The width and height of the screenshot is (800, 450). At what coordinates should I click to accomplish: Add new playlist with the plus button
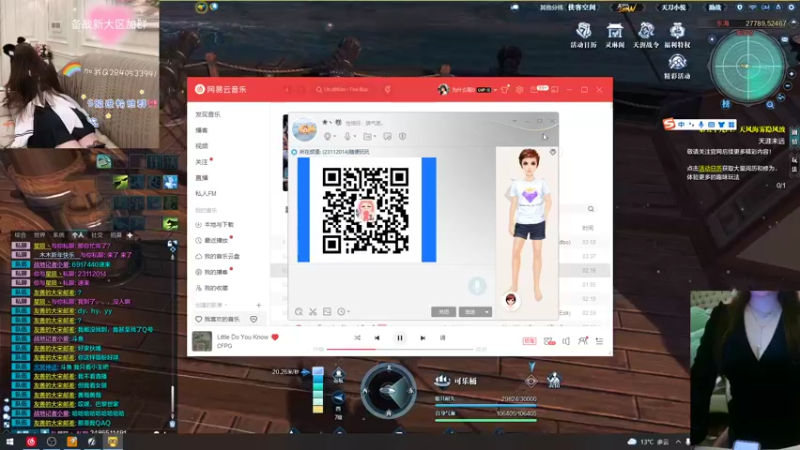click(259, 305)
